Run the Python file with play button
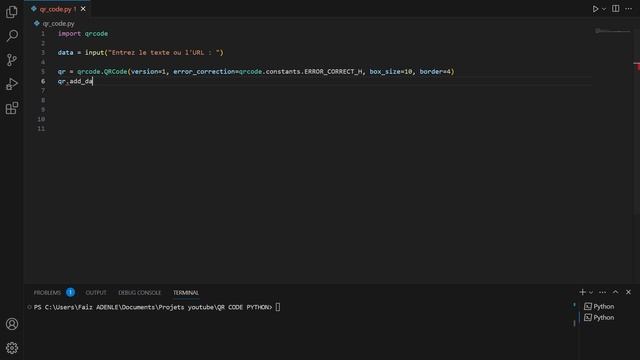640x360 pixels. click(x=595, y=9)
